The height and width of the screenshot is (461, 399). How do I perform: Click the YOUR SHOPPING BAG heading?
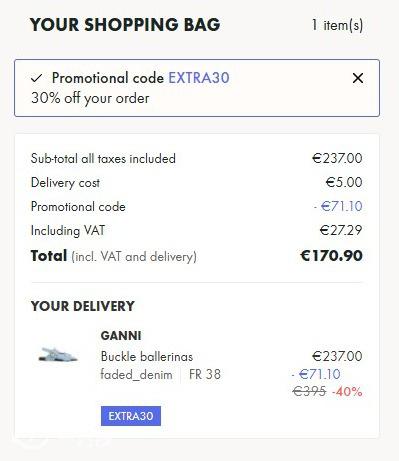[x=125, y=25]
